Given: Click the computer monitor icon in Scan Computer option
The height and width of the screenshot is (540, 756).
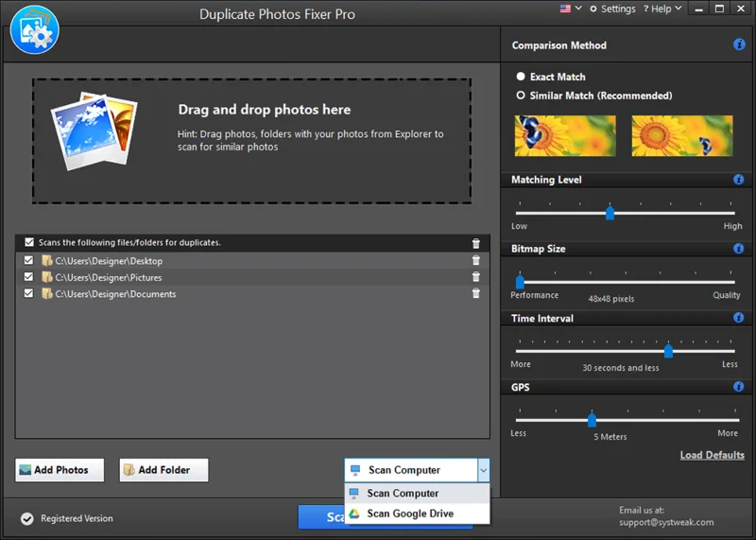Looking at the screenshot, I should (353, 494).
